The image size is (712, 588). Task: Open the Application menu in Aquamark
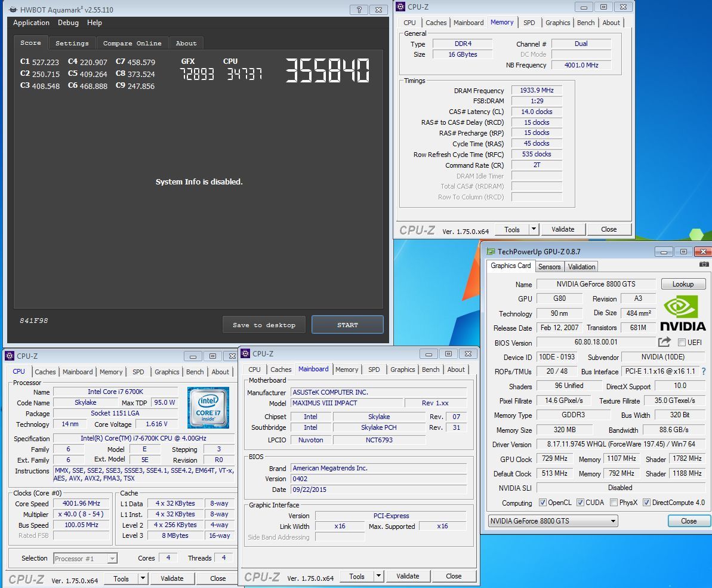point(31,23)
